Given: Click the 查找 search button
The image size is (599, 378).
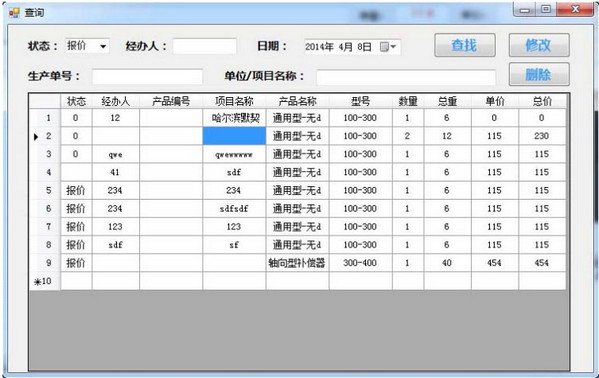Looking at the screenshot, I should (465, 45).
